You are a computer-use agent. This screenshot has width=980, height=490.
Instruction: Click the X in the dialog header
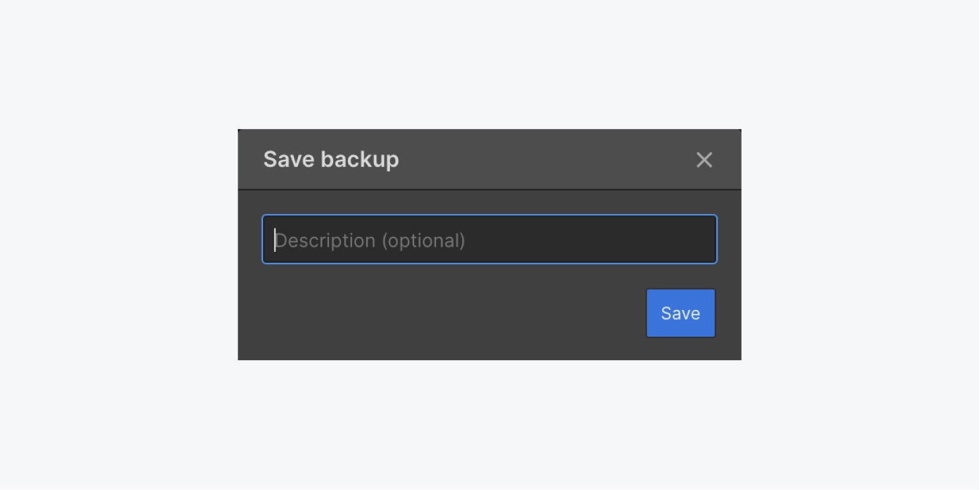(x=704, y=160)
